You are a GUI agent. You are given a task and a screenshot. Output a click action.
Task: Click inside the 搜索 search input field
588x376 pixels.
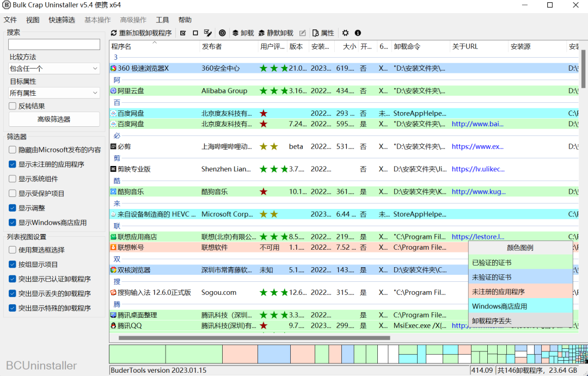[54, 44]
